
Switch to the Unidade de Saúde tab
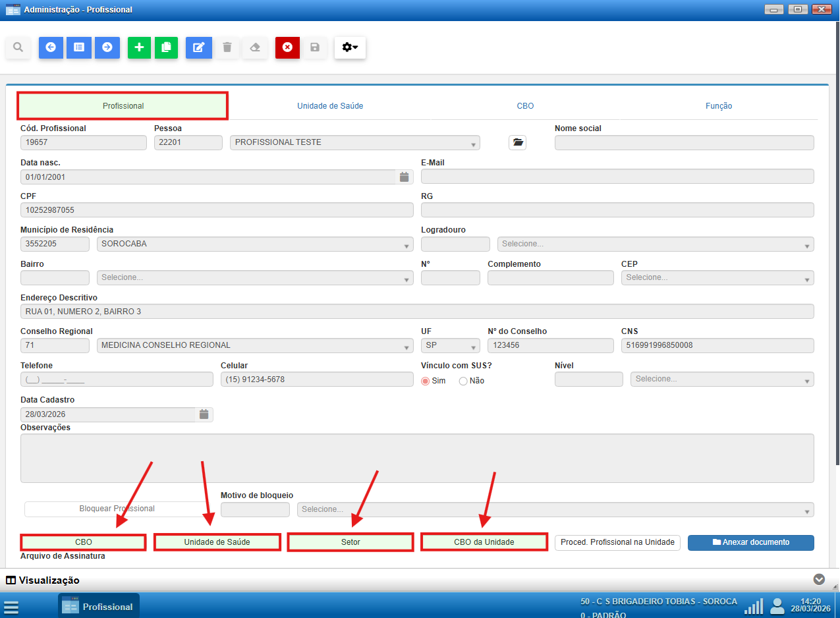tap(330, 106)
